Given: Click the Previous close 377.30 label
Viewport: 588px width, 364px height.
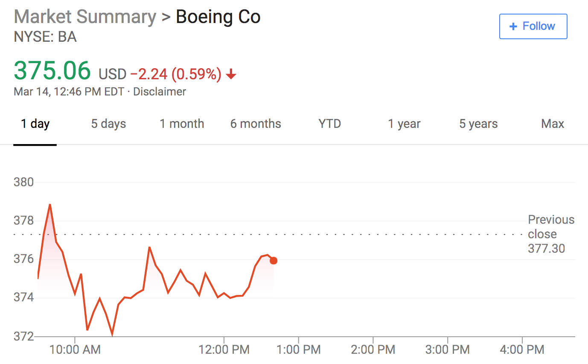Looking at the screenshot, I should tap(551, 234).
